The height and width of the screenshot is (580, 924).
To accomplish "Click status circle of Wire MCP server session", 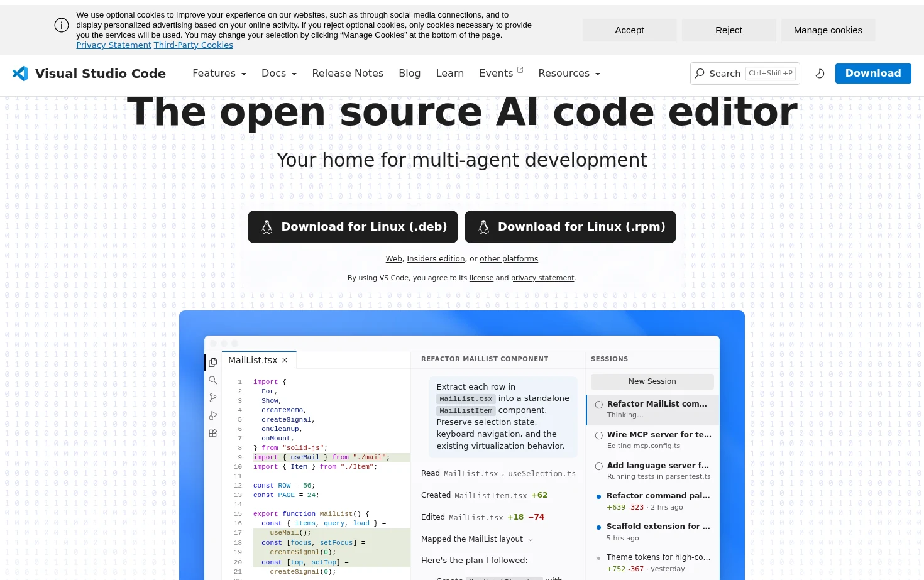I will [599, 435].
